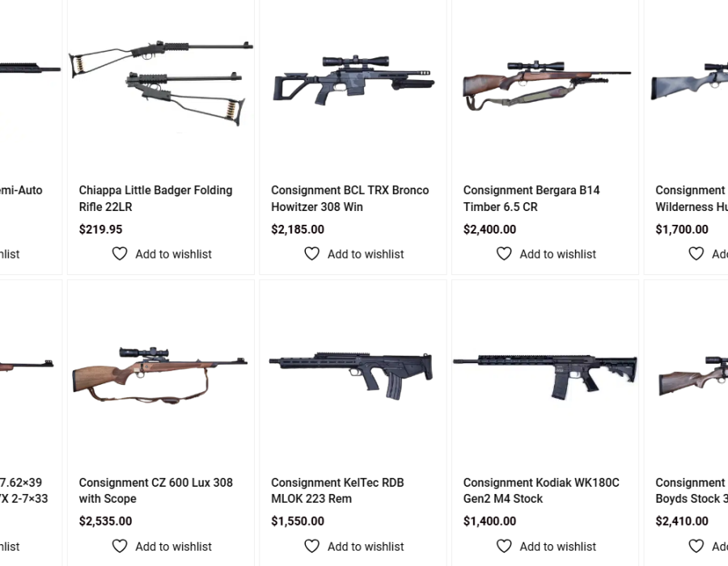The image size is (728, 566).
Task: Click heart icon for KelTec RDB MLOK
Action: (311, 547)
